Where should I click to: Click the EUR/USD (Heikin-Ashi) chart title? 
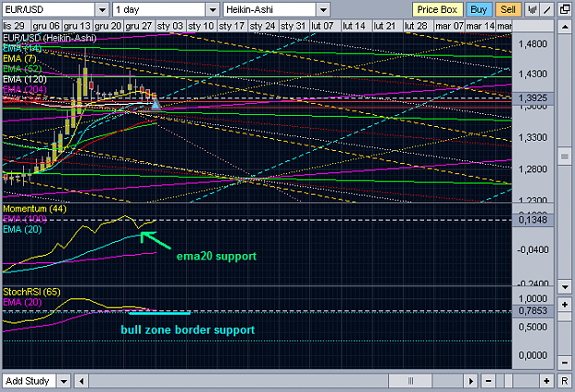tap(49, 38)
